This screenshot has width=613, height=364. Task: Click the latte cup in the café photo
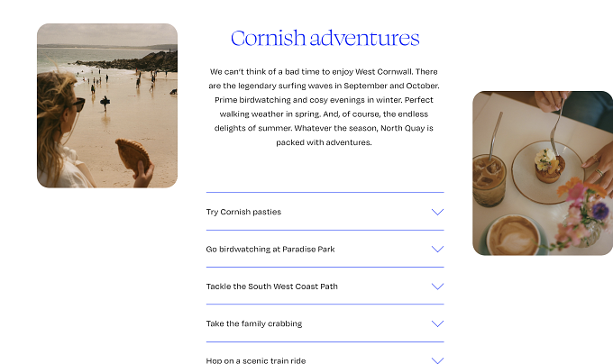(x=513, y=235)
